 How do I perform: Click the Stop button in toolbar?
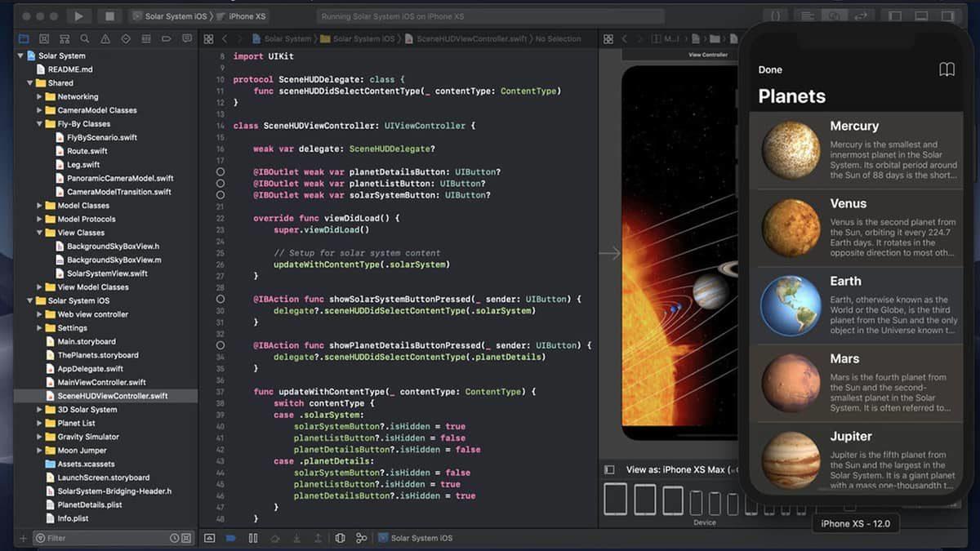[109, 16]
